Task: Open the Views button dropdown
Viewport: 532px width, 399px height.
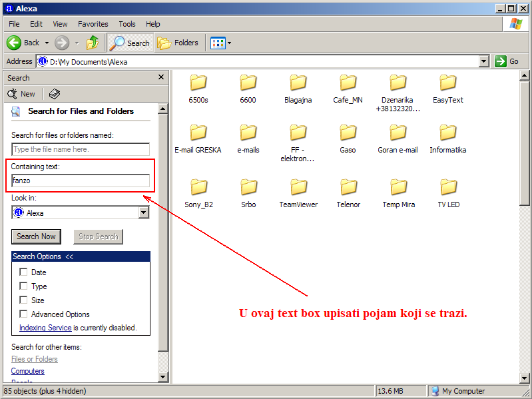Action: point(230,43)
